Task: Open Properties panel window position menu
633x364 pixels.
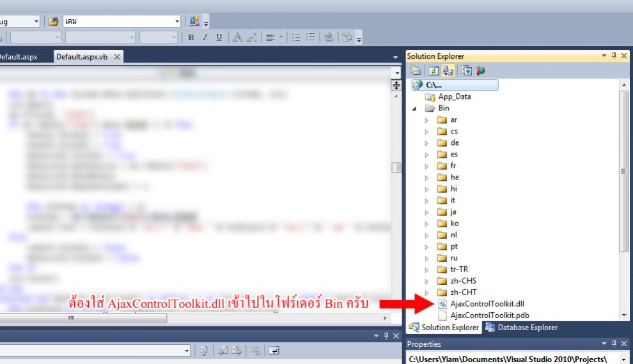Action: (604, 344)
